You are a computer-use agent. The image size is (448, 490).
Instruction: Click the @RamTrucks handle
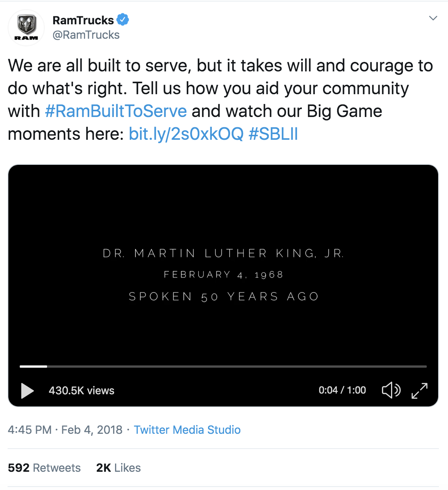(86, 35)
